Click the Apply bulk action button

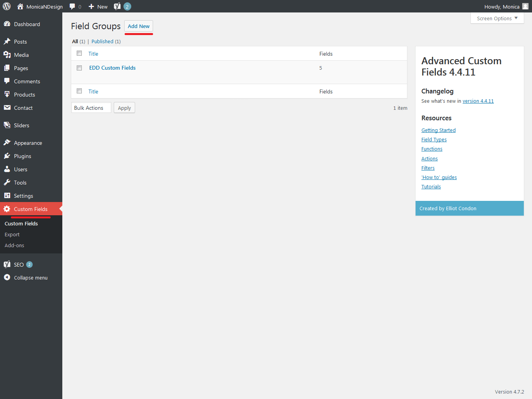tap(124, 108)
